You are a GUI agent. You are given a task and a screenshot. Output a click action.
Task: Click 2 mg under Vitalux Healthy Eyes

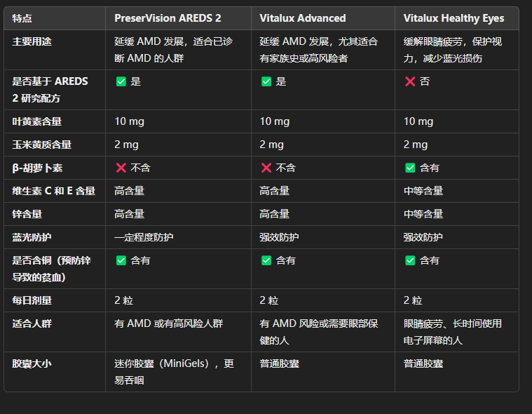coord(415,145)
